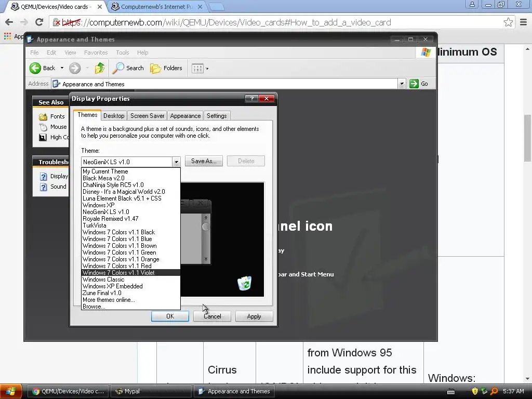Switch to Computernewb's Internet Pub tab
The height and width of the screenshot is (399, 532).
(x=156, y=6)
